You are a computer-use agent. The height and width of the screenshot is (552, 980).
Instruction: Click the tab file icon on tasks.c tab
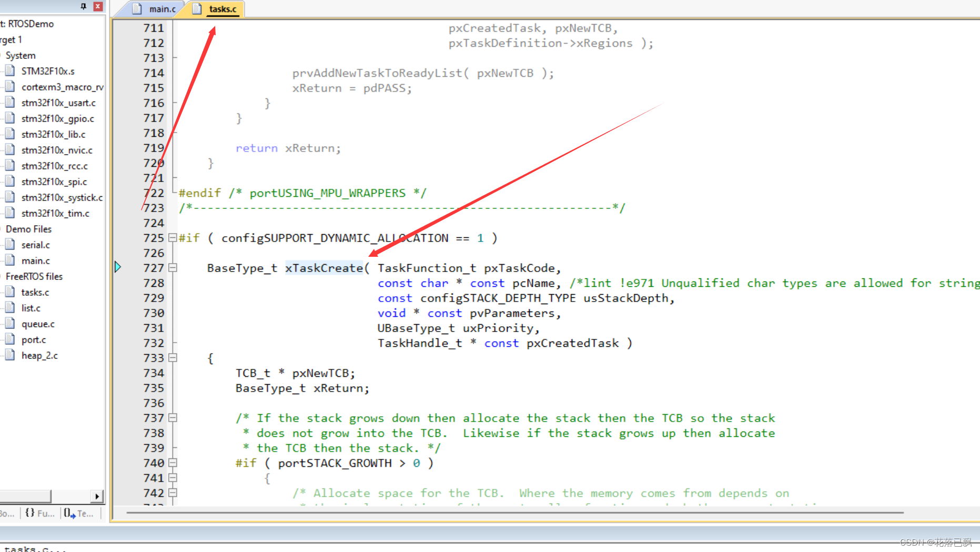(x=197, y=8)
